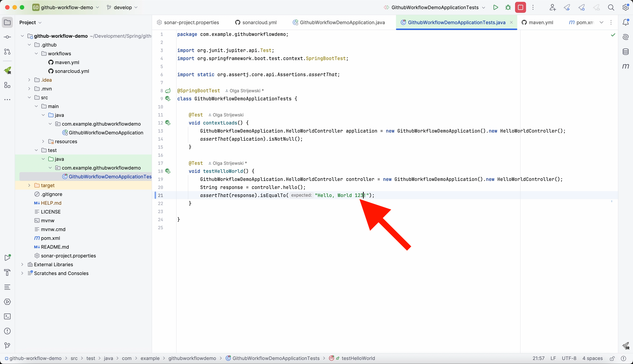Open the Maven tool window icon

625,66
